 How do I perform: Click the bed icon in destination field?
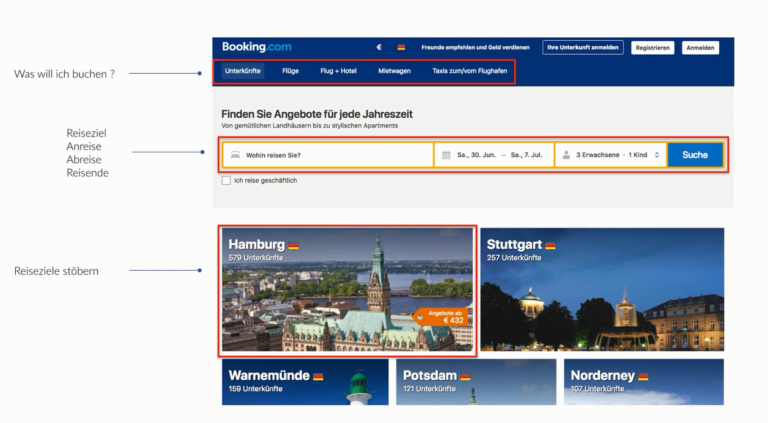(235, 155)
